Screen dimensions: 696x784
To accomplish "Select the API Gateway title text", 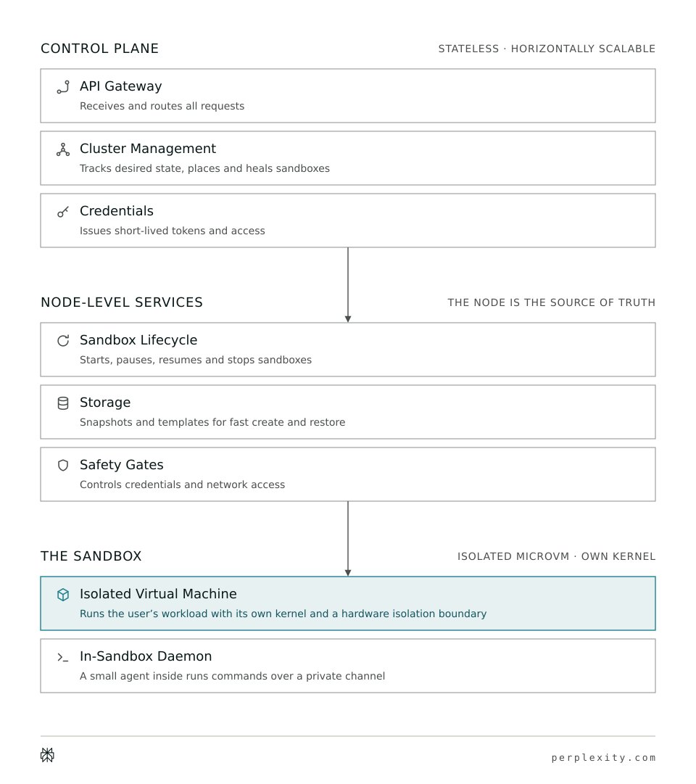I will click(121, 86).
